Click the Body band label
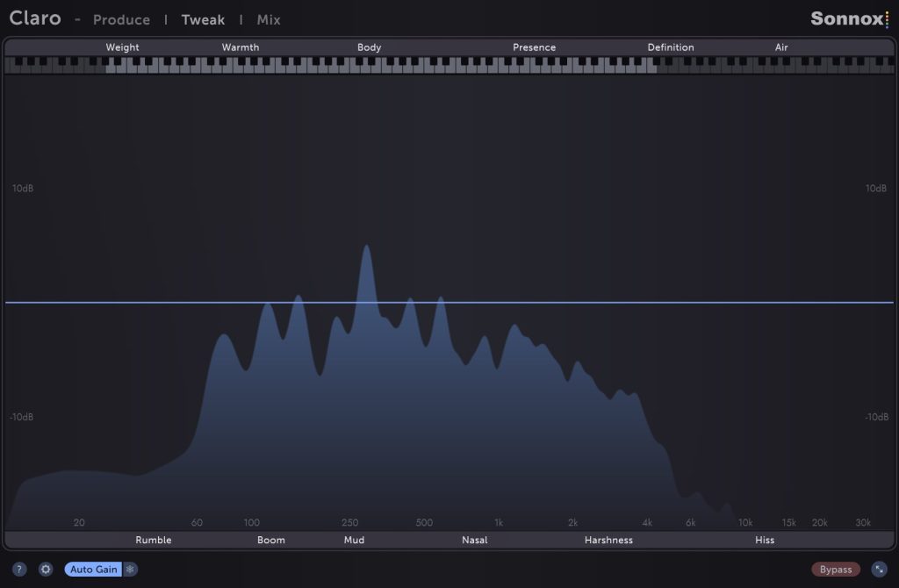 pyautogui.click(x=369, y=47)
